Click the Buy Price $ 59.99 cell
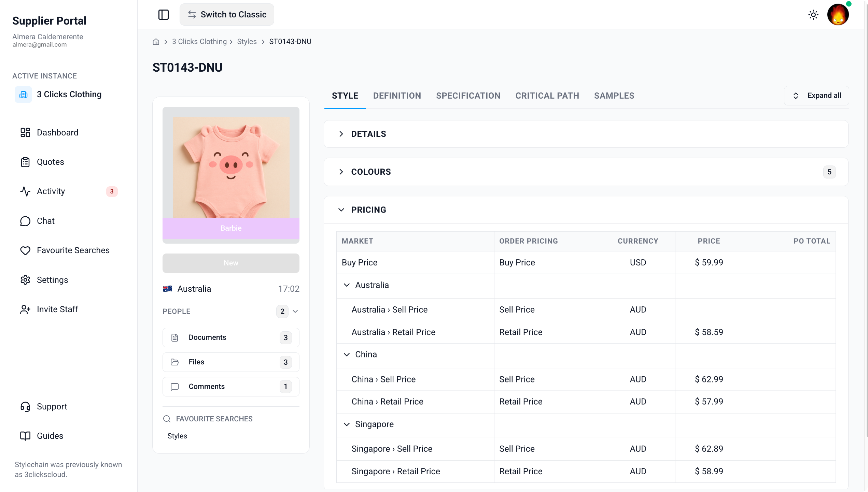Viewport: 868px width, 492px height. point(709,262)
